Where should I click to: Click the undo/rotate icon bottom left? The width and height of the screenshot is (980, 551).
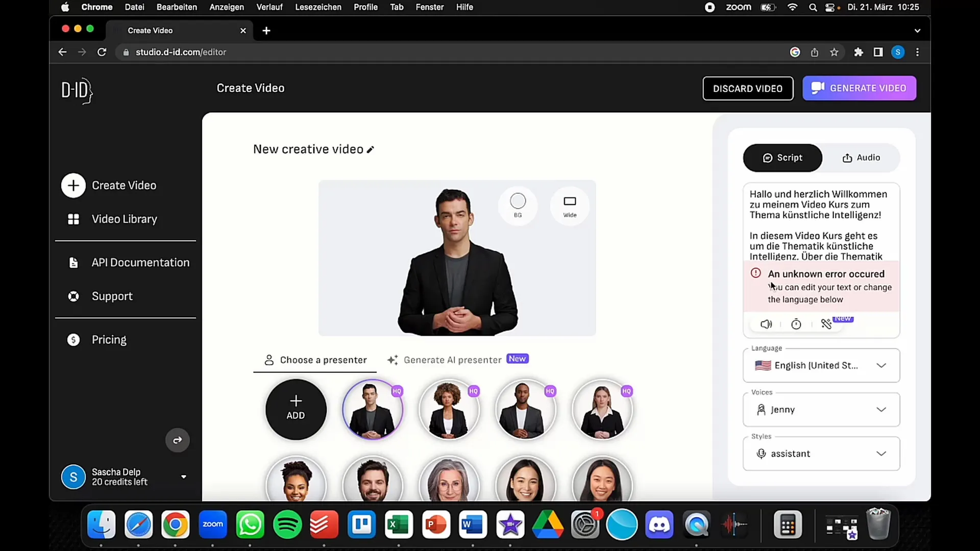pos(177,440)
